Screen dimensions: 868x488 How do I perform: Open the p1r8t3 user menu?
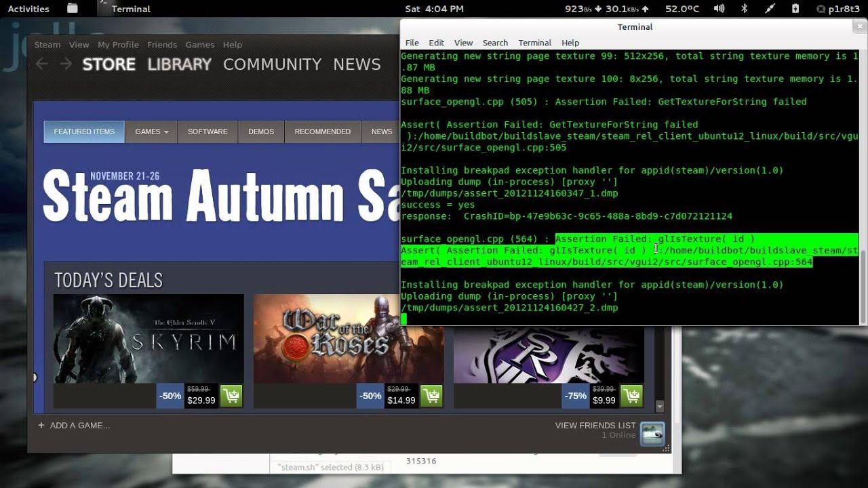pos(839,9)
